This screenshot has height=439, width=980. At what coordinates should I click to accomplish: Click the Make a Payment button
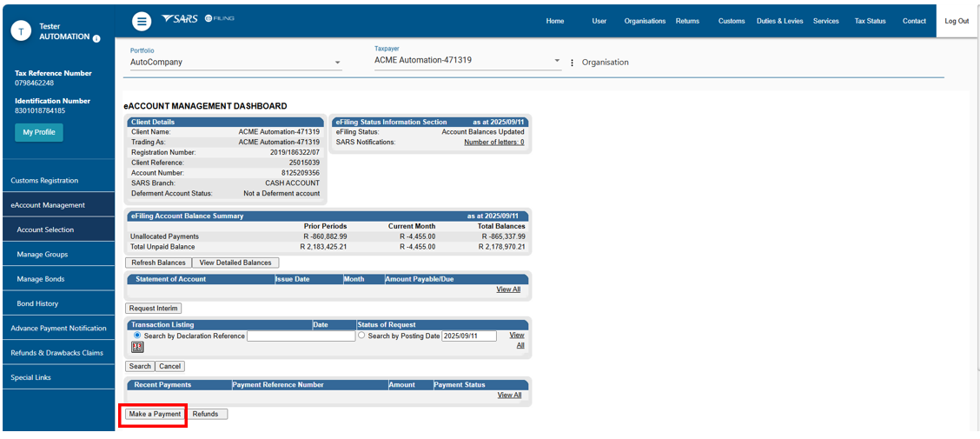point(155,414)
